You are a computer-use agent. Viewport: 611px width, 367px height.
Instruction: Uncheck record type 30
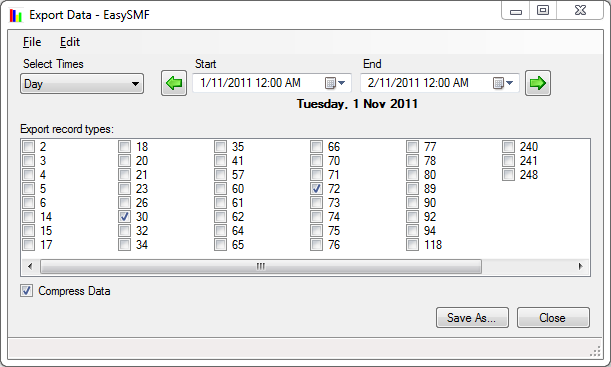[124, 217]
